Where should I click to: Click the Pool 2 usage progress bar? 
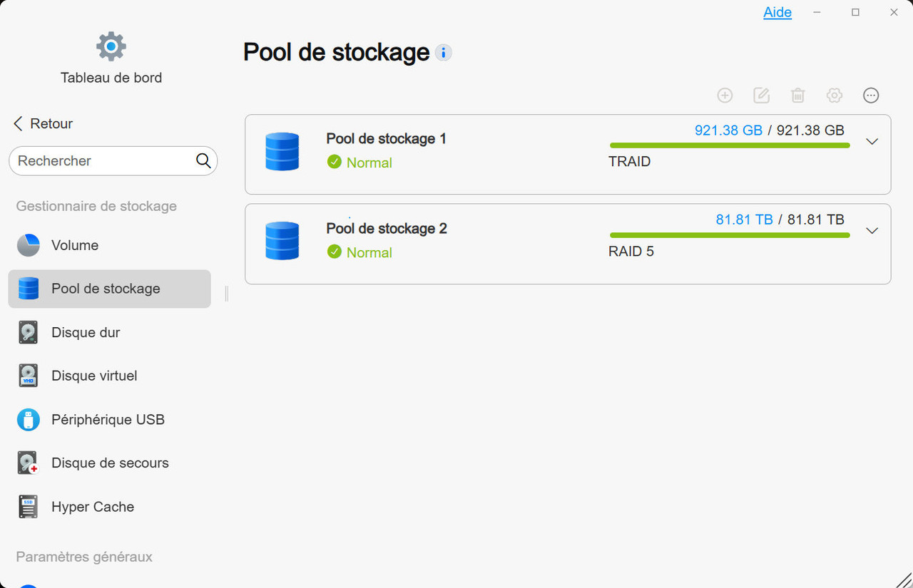click(730, 235)
